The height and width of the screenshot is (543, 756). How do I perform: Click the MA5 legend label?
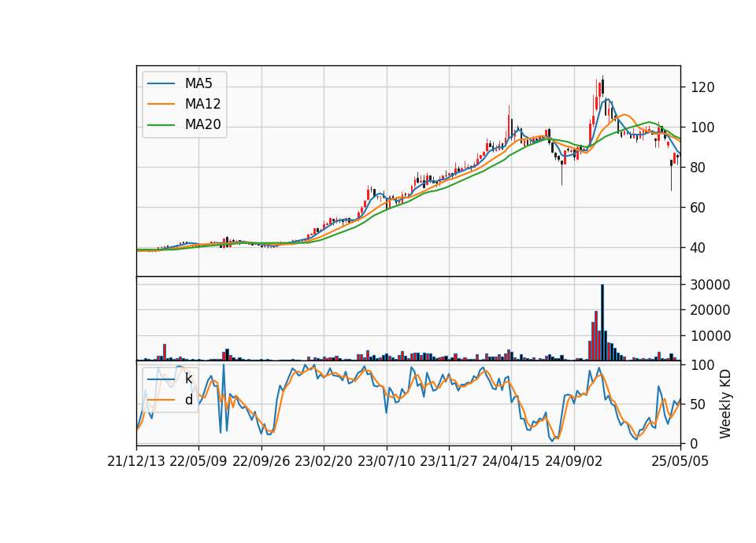tap(198, 83)
